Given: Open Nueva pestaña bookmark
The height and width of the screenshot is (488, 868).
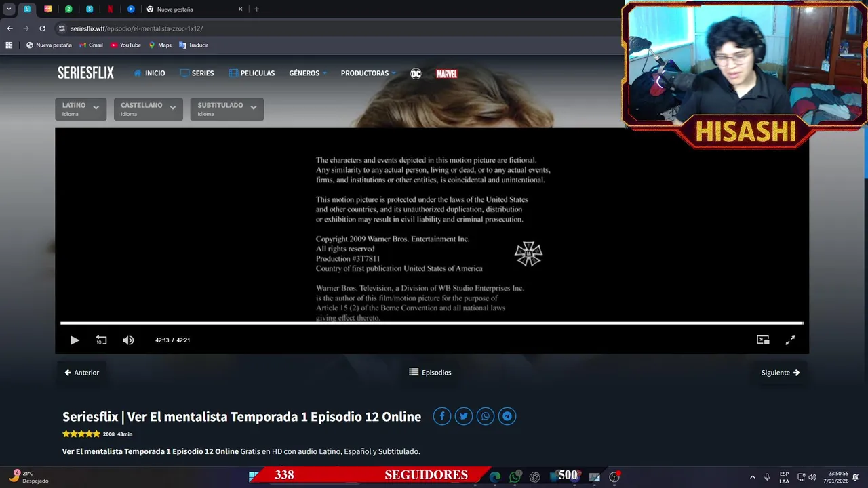Looking at the screenshot, I should tap(49, 45).
